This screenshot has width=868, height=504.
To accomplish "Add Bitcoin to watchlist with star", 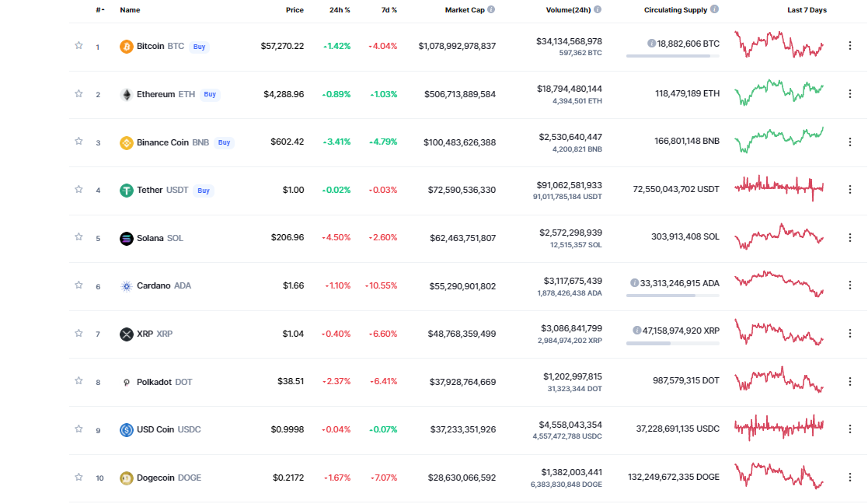I will (78, 45).
